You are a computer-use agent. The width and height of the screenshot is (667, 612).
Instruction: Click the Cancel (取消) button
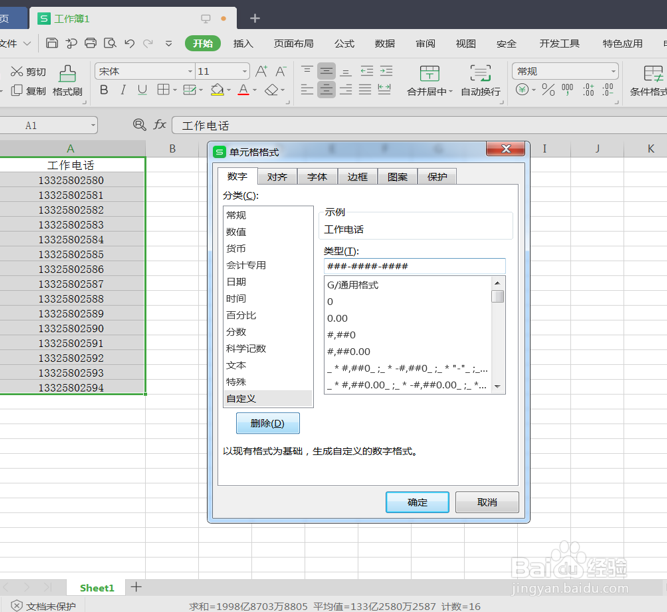(x=487, y=502)
